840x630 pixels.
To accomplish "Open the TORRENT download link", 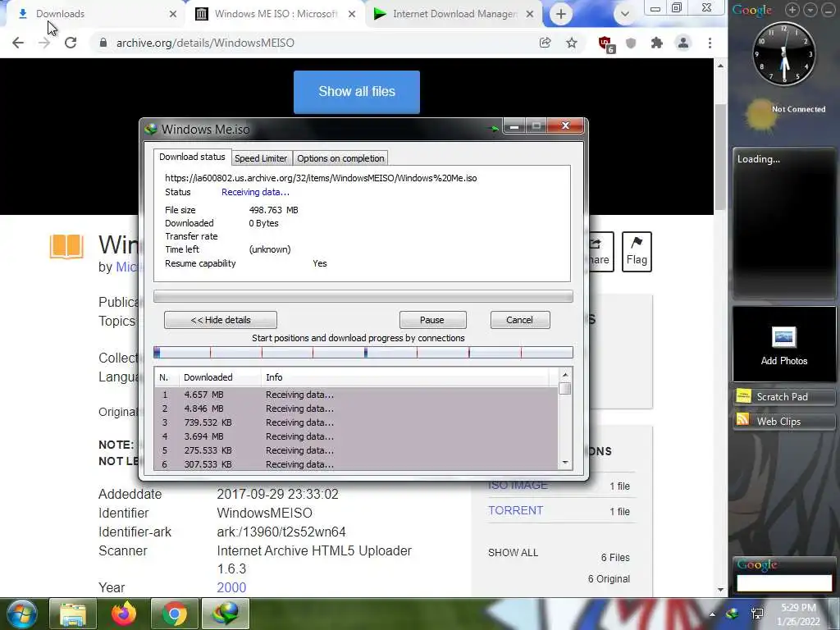I will (515, 510).
